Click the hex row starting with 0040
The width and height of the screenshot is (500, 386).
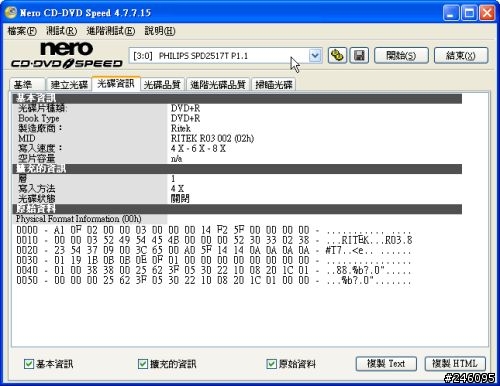(214, 270)
